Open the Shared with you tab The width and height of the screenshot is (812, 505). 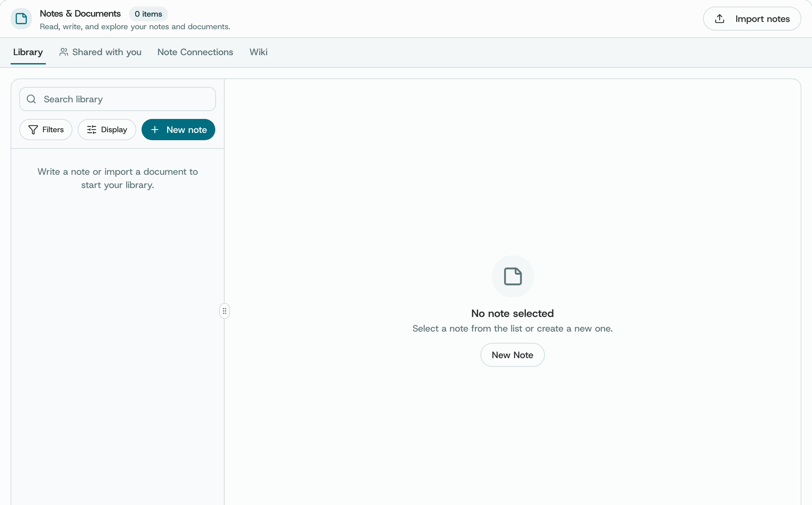point(100,52)
